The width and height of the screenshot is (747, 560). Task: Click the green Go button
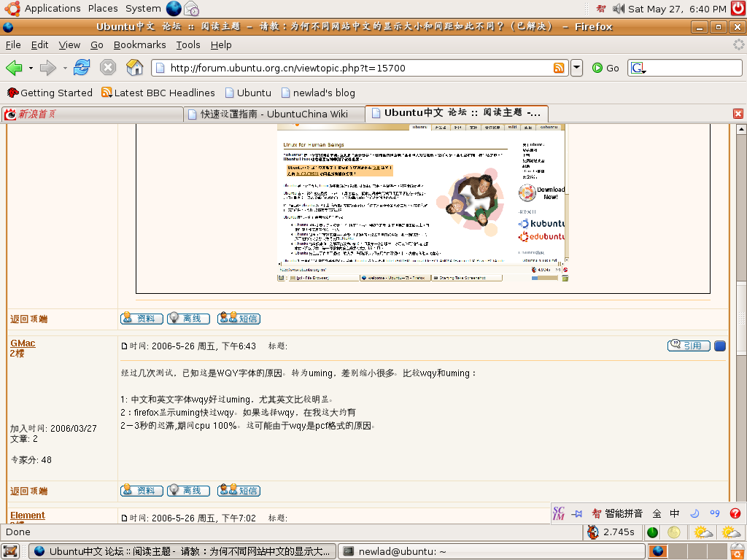[x=605, y=68]
